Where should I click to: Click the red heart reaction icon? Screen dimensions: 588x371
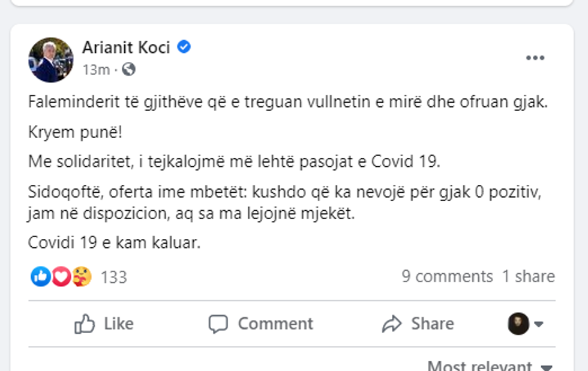pos(61,276)
